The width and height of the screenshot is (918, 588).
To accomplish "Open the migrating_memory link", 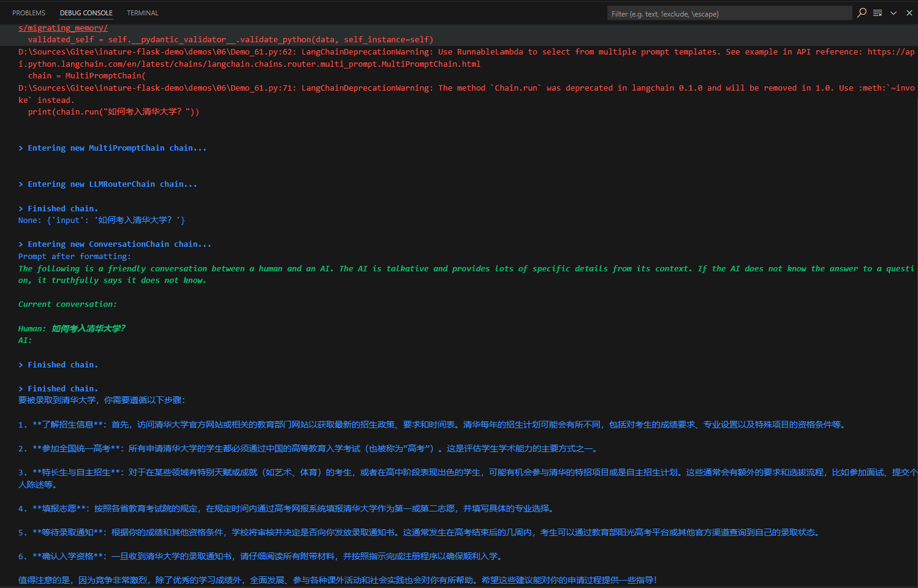I will pos(63,28).
